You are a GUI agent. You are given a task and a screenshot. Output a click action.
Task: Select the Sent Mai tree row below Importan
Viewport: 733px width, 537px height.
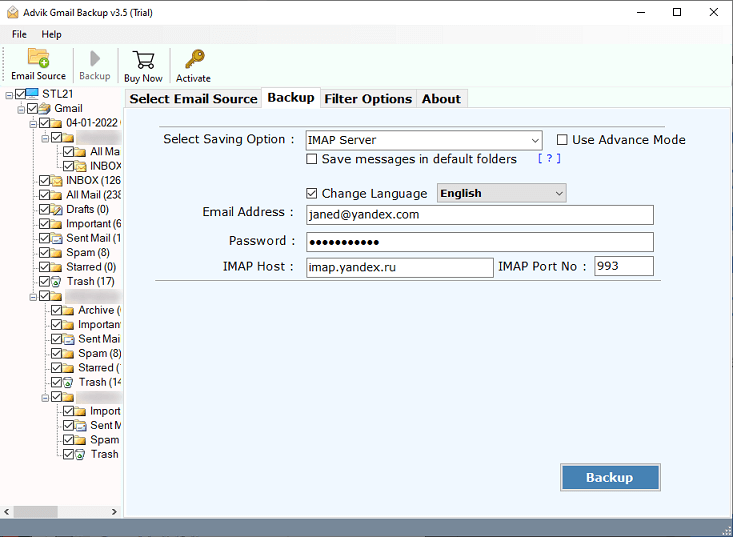point(99,339)
